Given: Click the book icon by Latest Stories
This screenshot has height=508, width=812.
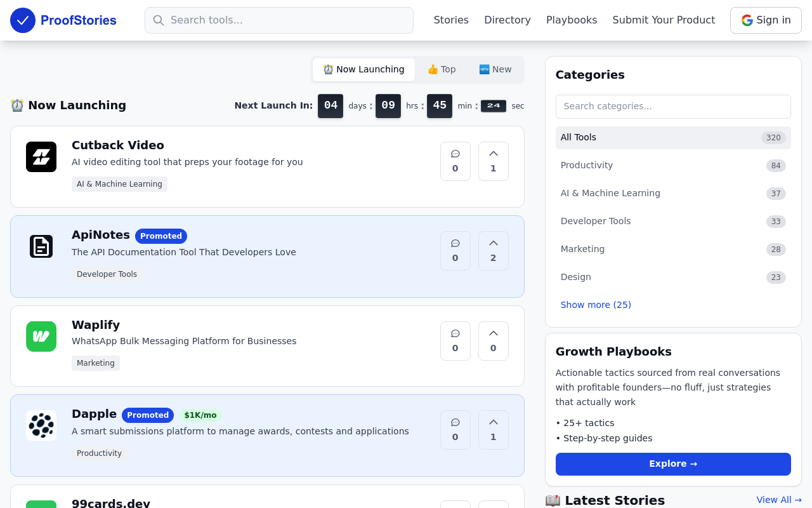Looking at the screenshot, I should click(553, 500).
